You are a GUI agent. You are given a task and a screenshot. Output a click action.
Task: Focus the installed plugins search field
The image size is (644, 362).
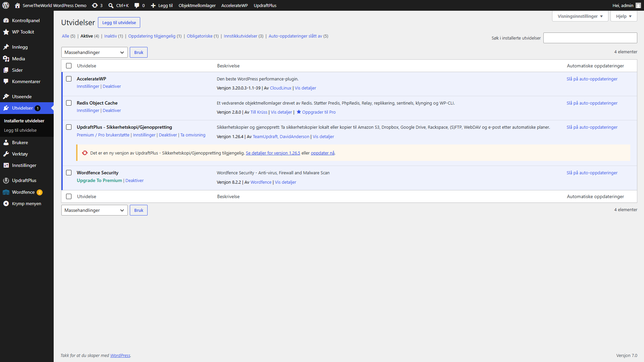pyautogui.click(x=590, y=38)
